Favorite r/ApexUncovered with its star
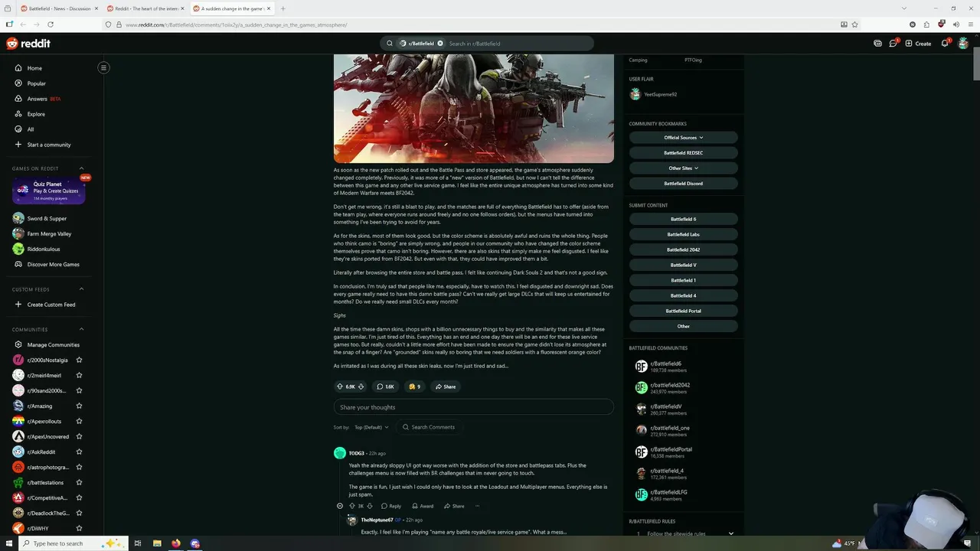This screenshot has height=551, width=980. pos(79,436)
